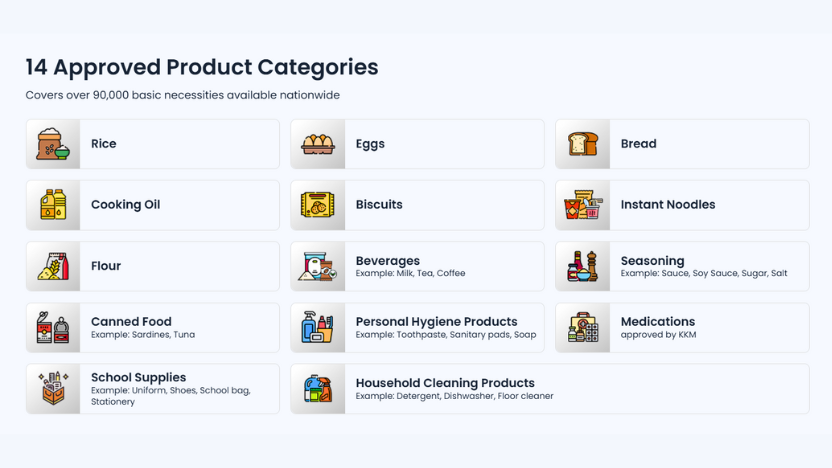The image size is (832, 468).
Task: Click the school supplies box icon
Action: click(53, 389)
